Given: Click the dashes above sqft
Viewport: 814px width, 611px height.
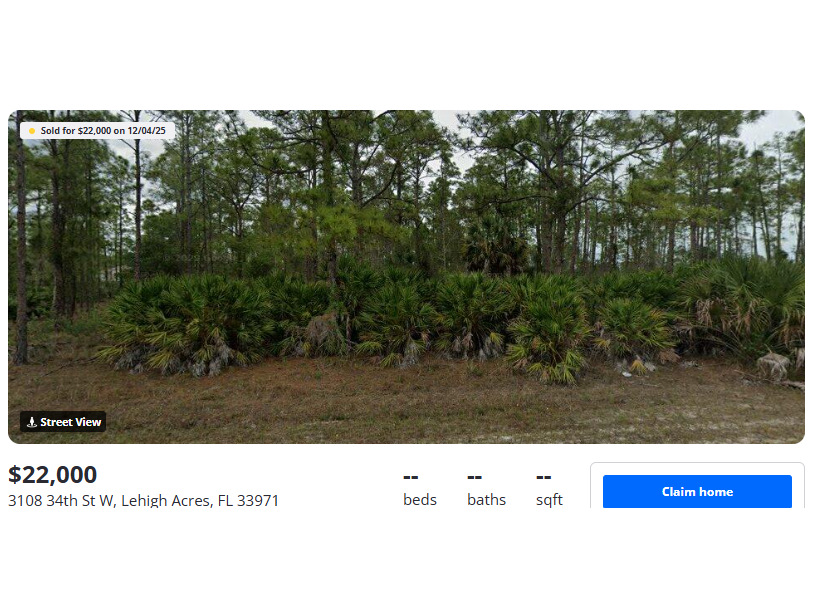Looking at the screenshot, I should coord(544,477).
